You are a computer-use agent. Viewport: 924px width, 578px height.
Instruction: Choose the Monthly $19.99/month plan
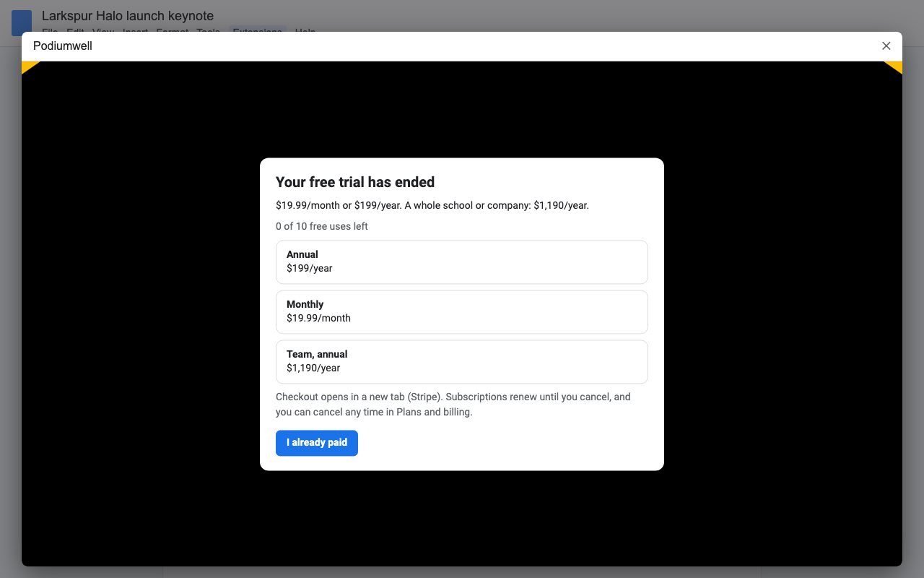click(462, 311)
